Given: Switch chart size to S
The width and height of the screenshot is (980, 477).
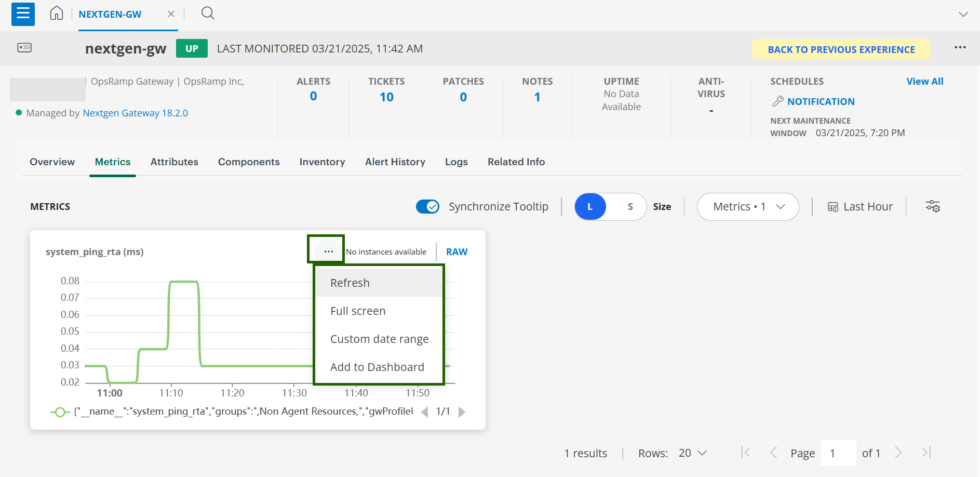Looking at the screenshot, I should point(630,207).
